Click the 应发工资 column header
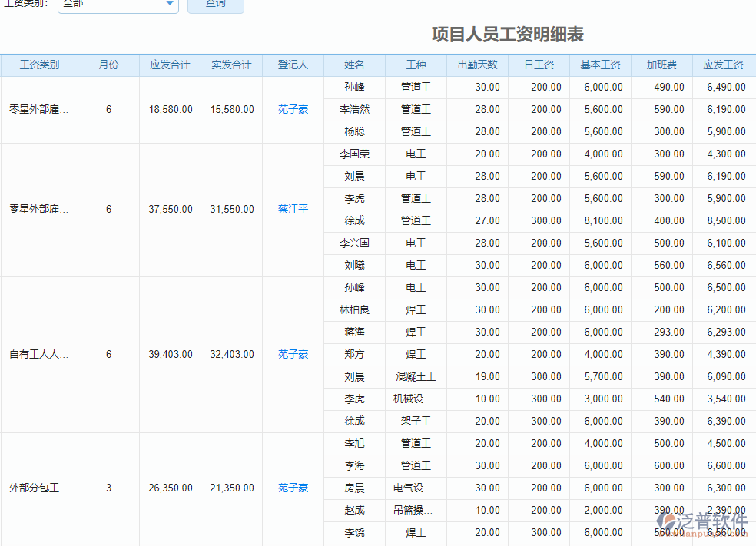This screenshot has width=756, height=546. 723,65
